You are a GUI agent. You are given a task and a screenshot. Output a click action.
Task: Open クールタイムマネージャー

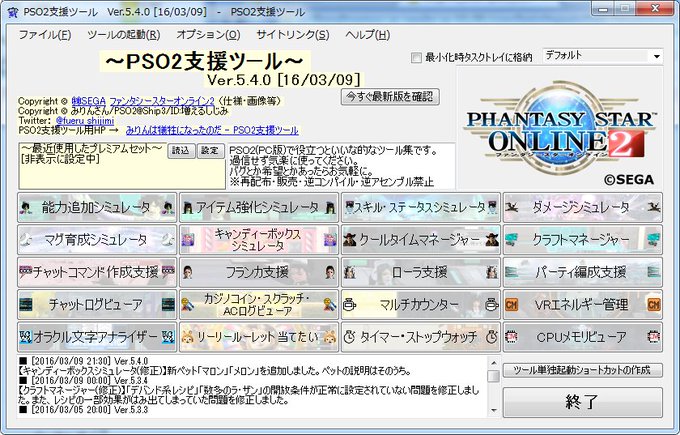click(421, 240)
